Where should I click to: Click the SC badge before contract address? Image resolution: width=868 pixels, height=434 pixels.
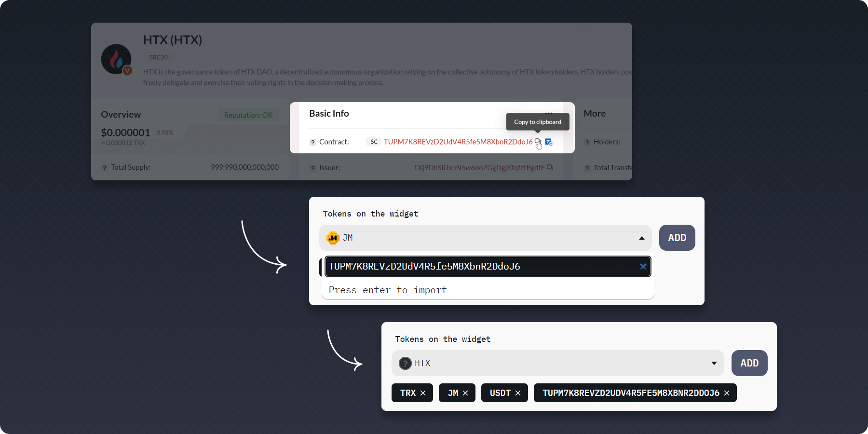[374, 142]
